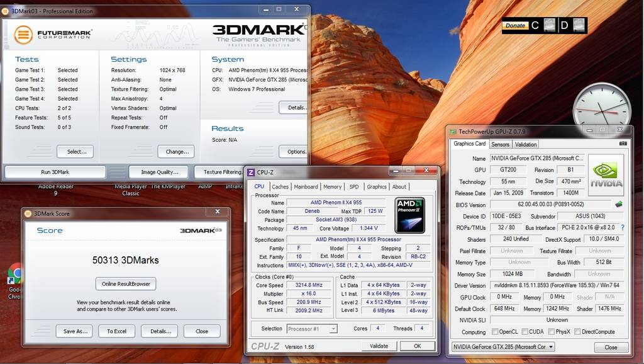This screenshot has height=364, width=644.
Task: Switch to the Graphics tab in CPU-Z
Action: 377,187
